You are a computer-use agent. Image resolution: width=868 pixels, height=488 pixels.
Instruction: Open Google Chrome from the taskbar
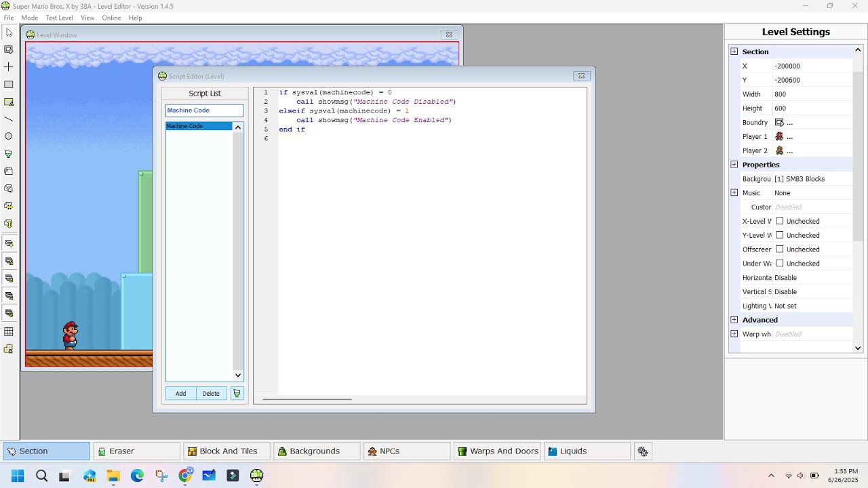(x=185, y=476)
